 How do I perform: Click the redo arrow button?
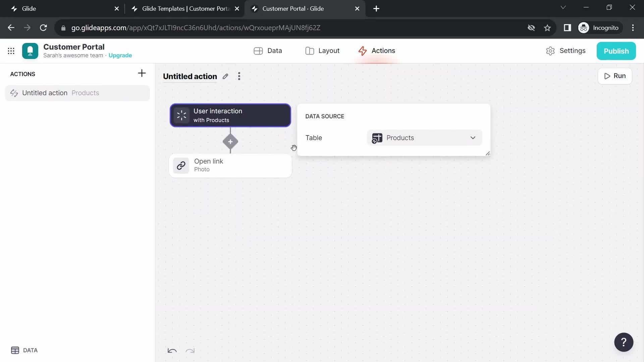[x=190, y=350]
